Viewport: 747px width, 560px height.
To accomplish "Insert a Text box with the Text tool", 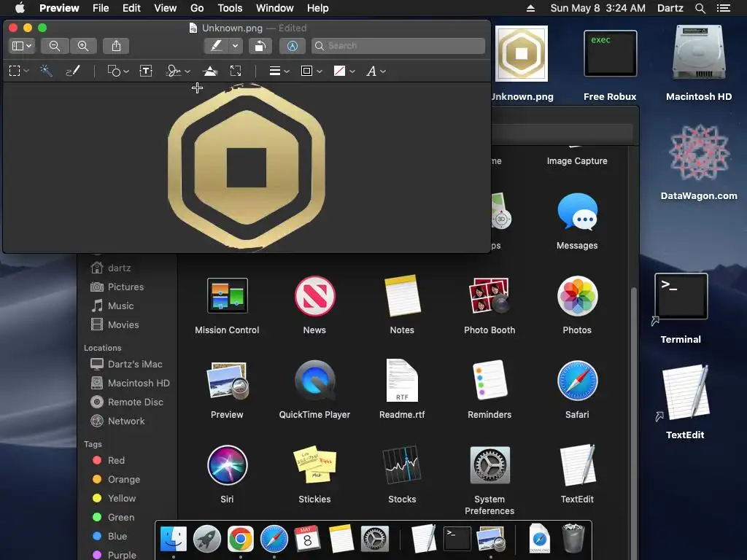I will (146, 71).
